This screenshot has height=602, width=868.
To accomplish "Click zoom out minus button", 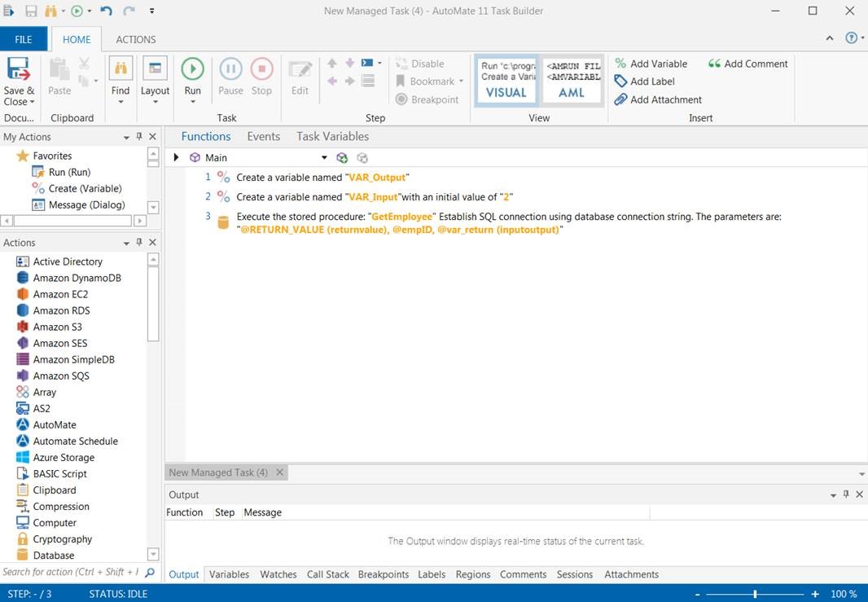I will [x=697, y=594].
